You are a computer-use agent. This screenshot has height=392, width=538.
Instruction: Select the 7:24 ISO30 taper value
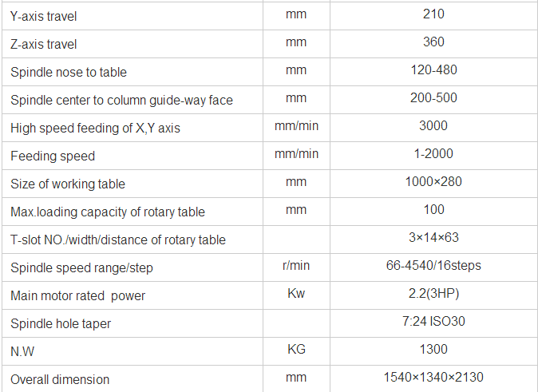[433, 322]
